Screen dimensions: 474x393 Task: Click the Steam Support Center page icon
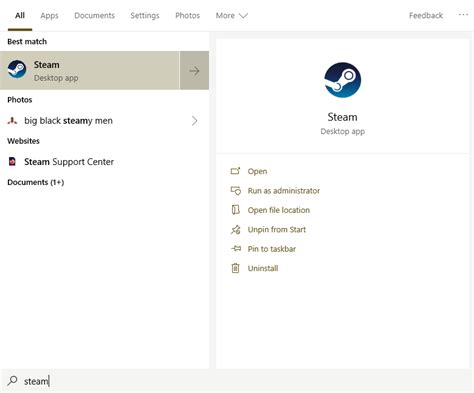point(12,162)
